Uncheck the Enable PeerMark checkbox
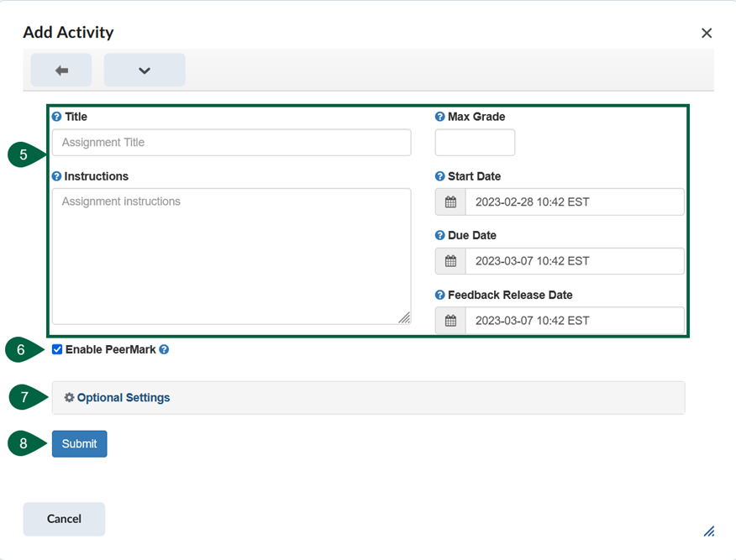 57,349
